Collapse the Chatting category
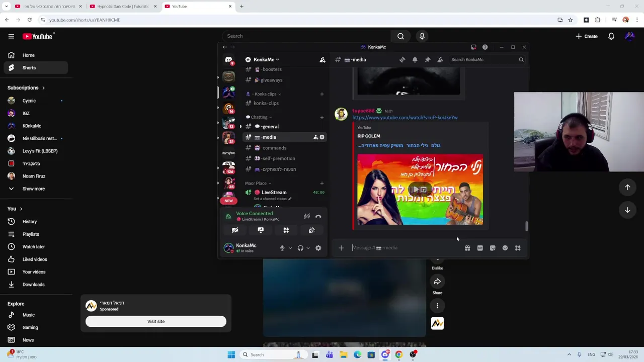 [259, 117]
